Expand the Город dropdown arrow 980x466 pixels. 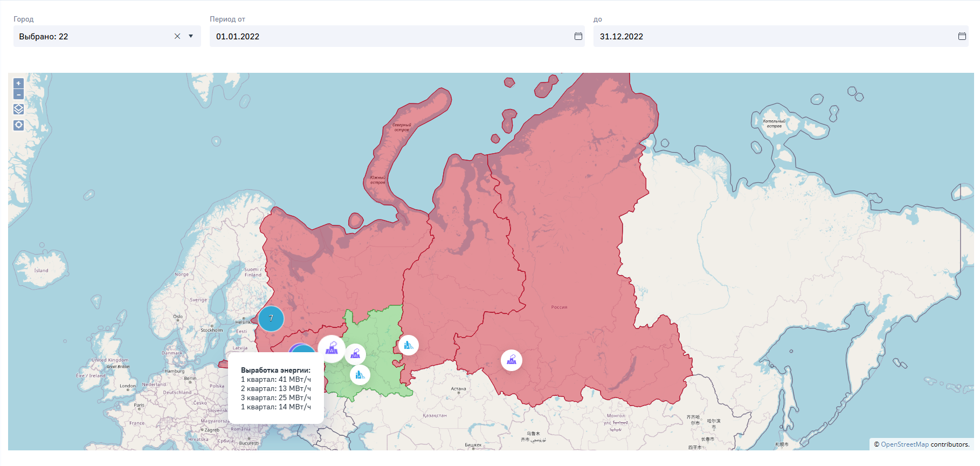pos(191,36)
